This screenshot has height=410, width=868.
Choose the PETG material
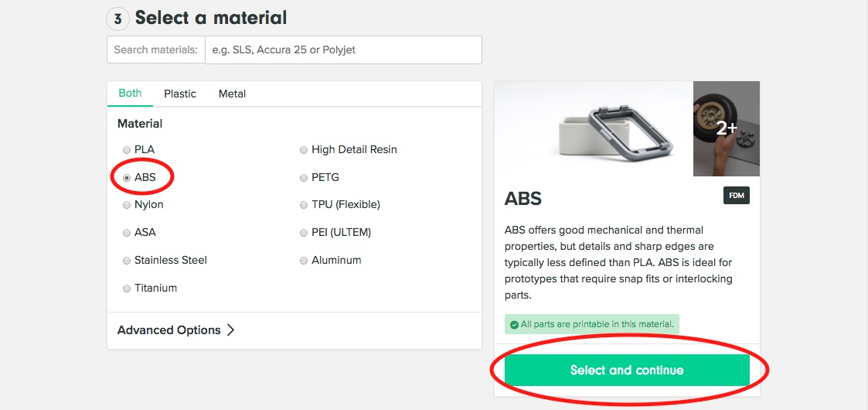(304, 177)
